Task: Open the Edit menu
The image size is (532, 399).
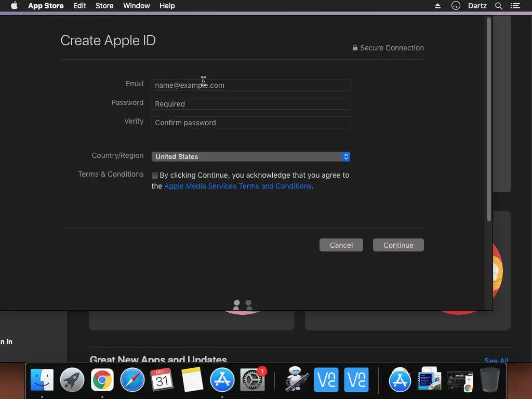Action: click(x=79, y=6)
